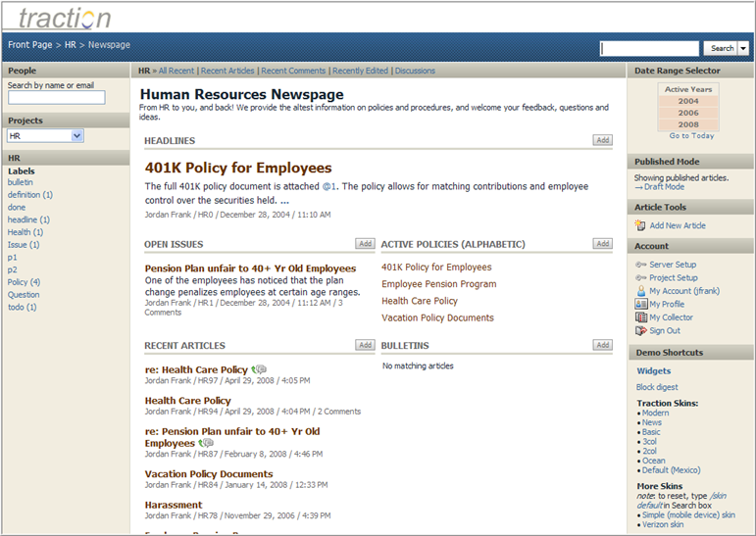This screenshot has width=756, height=536.
Task: Switch to the Recent Articles tab
Action: coord(227,71)
